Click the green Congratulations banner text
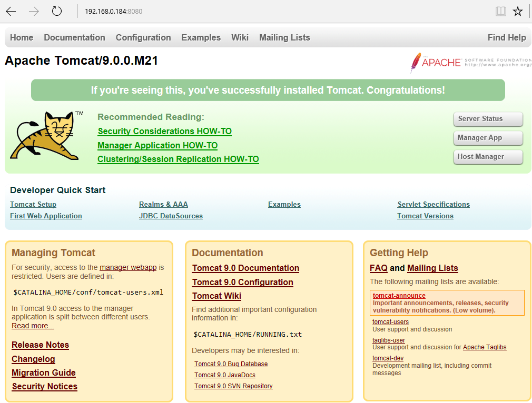The width and height of the screenshot is (532, 403). (x=268, y=90)
